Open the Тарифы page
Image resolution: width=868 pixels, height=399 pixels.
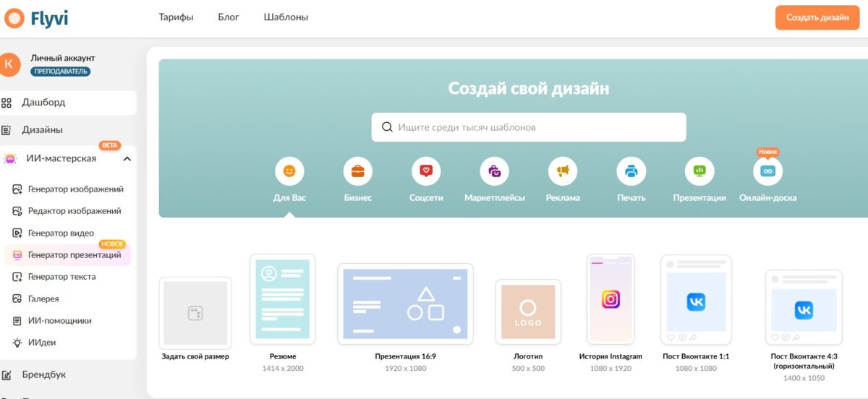(x=176, y=17)
